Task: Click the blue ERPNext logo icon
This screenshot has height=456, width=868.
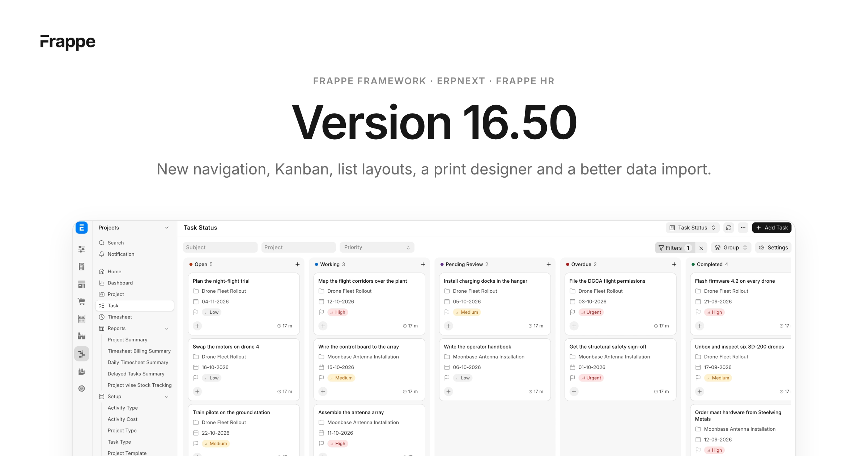Action: [82, 228]
